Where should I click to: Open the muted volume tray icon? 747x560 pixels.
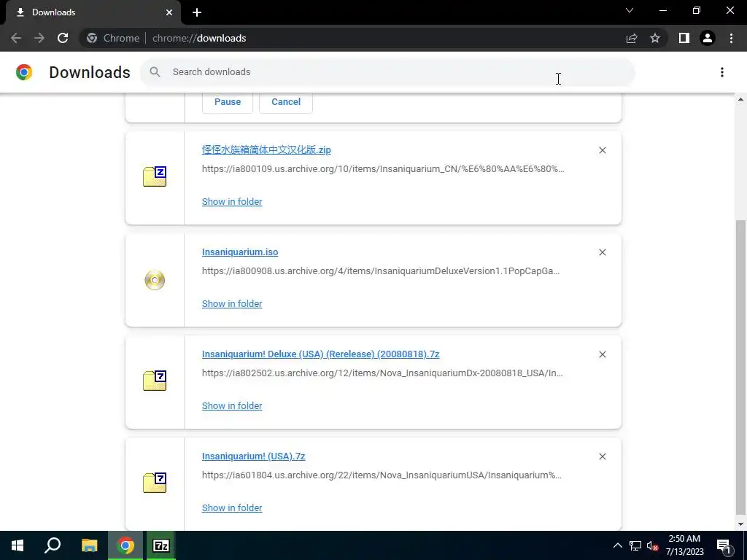click(x=652, y=545)
